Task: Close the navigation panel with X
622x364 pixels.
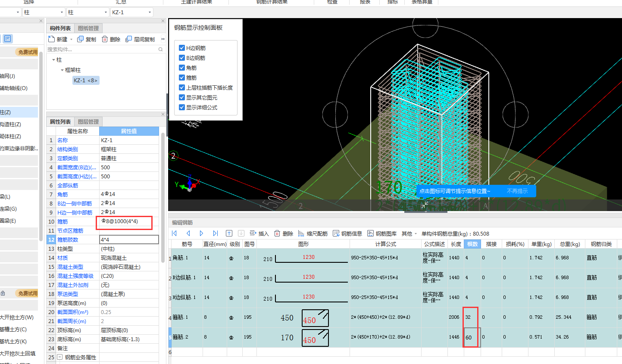Action: (x=41, y=21)
